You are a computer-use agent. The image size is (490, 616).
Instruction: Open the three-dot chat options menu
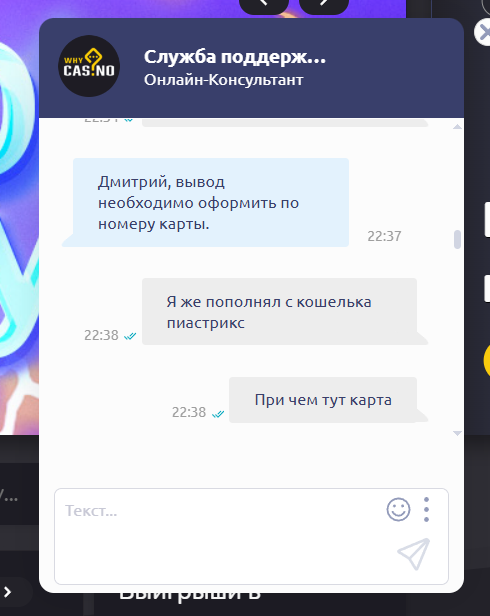click(x=426, y=510)
